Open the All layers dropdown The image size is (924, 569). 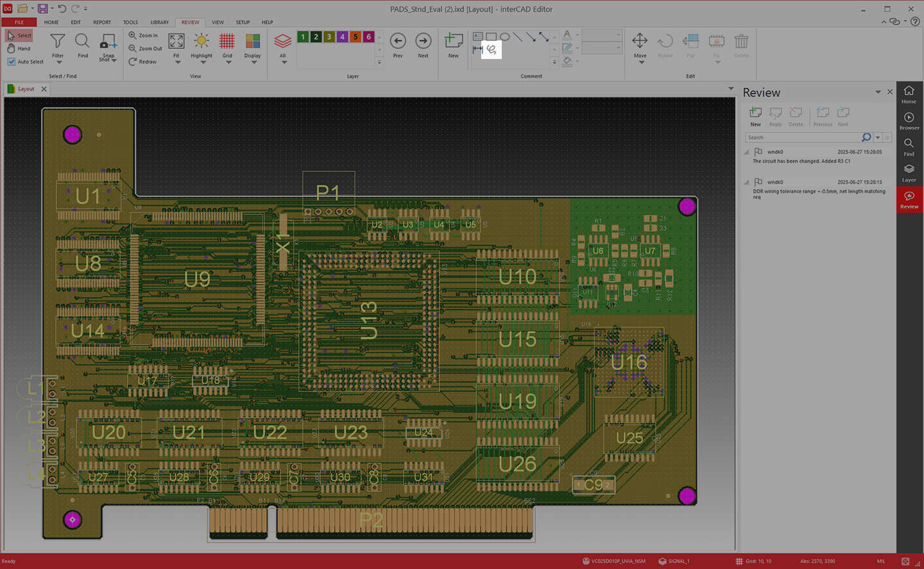tap(284, 62)
